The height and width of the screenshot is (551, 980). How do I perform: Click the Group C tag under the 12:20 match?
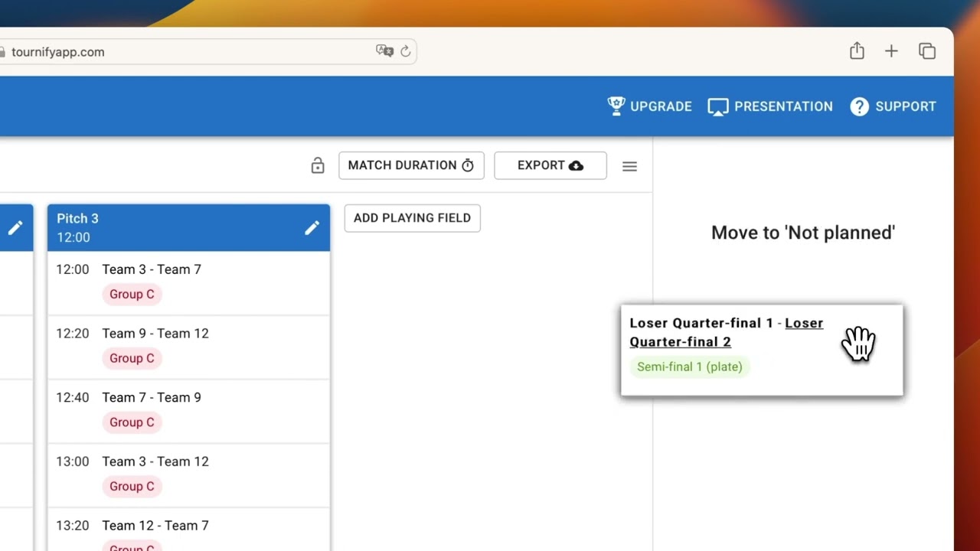(132, 358)
